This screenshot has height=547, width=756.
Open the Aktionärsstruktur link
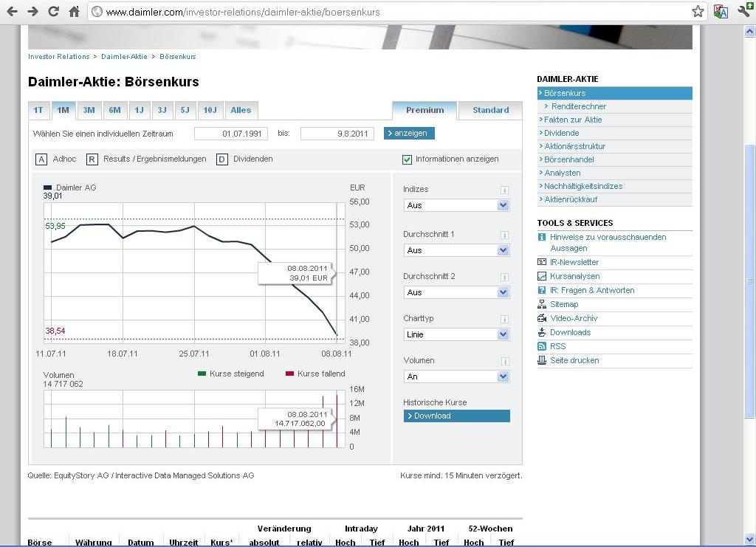tap(574, 146)
